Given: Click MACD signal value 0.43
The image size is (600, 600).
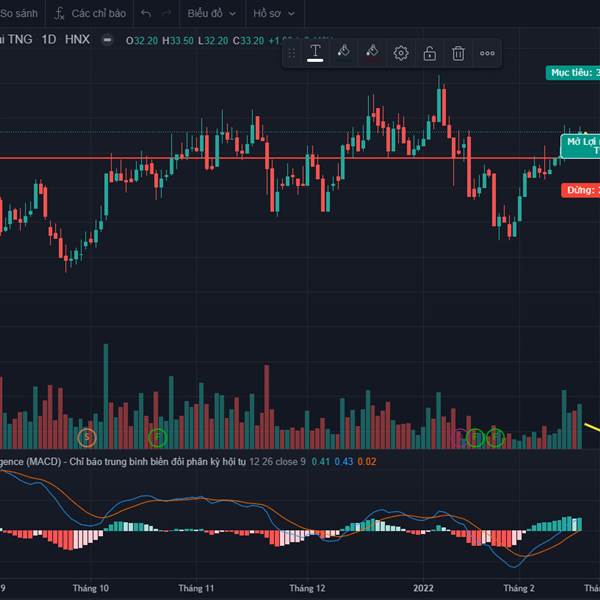Looking at the screenshot, I should [x=344, y=461].
